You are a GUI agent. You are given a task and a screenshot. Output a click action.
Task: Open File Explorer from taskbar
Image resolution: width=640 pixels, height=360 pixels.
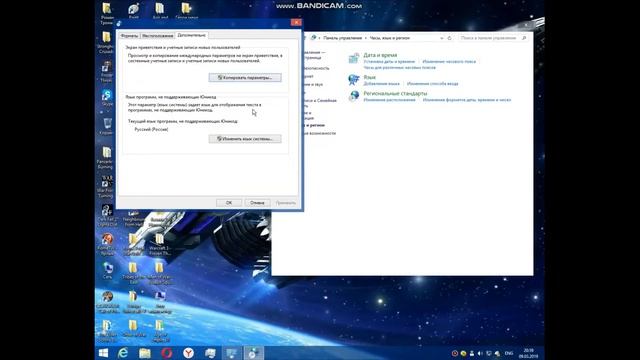pyautogui.click(x=144, y=353)
